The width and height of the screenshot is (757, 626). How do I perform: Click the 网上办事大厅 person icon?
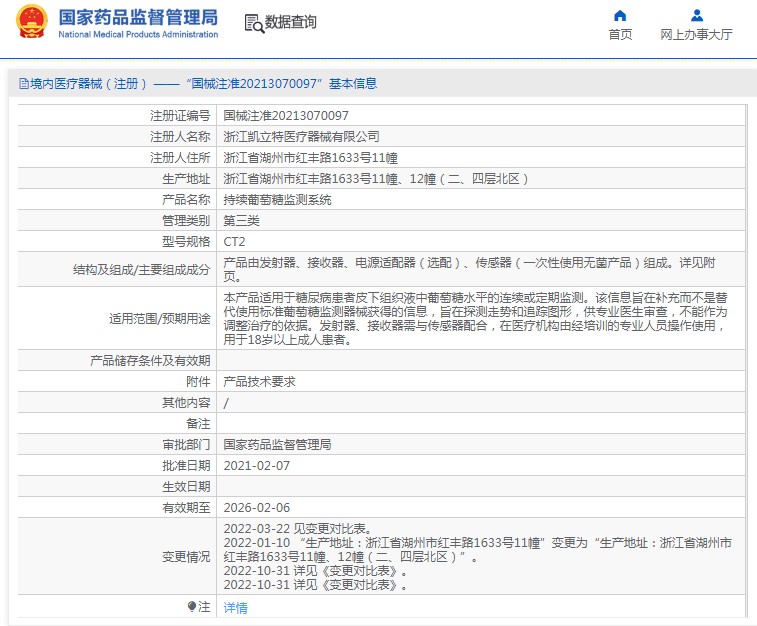(x=696, y=15)
